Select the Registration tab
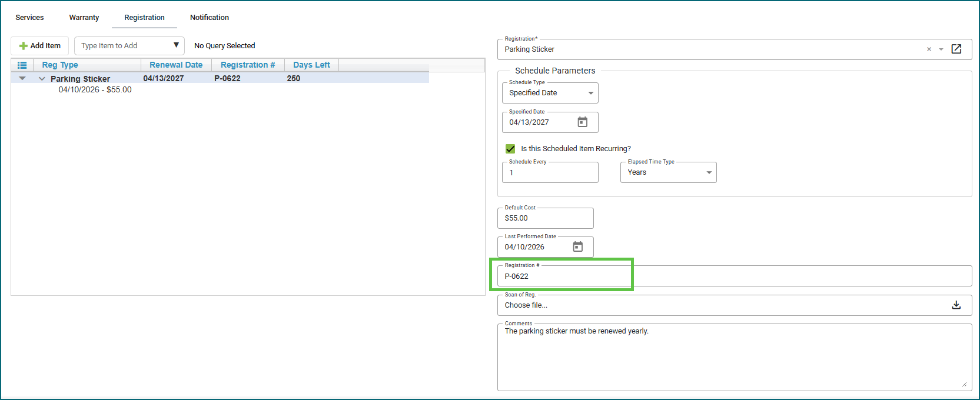The width and height of the screenshot is (980, 400). (x=144, y=18)
